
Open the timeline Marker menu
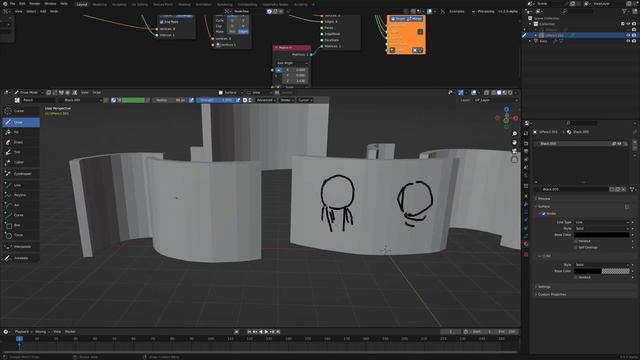tap(70, 332)
